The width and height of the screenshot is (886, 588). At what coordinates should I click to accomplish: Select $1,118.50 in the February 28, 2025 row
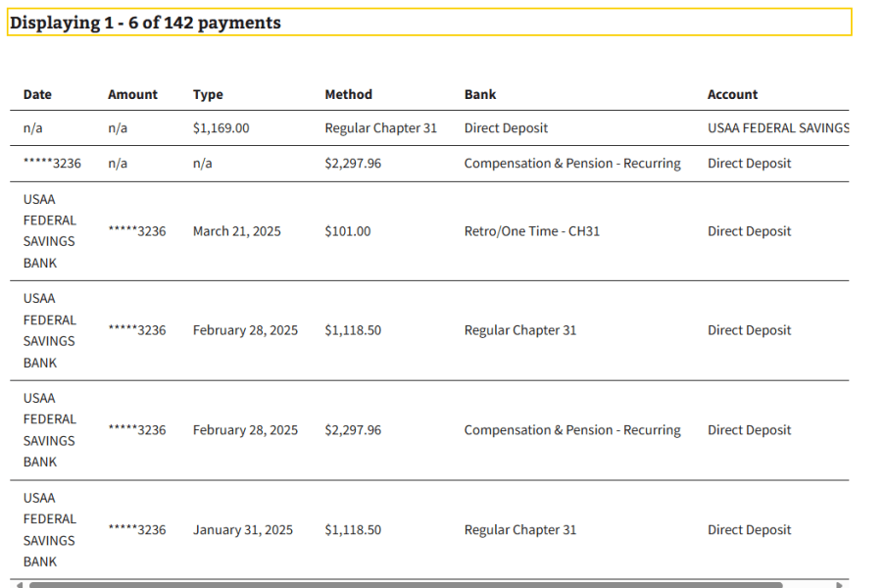pyautogui.click(x=353, y=330)
